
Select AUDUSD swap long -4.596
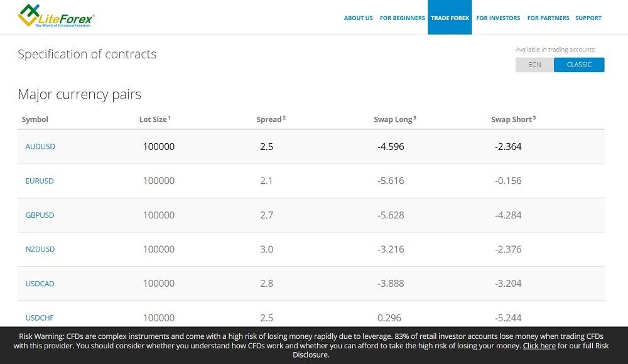[391, 147]
